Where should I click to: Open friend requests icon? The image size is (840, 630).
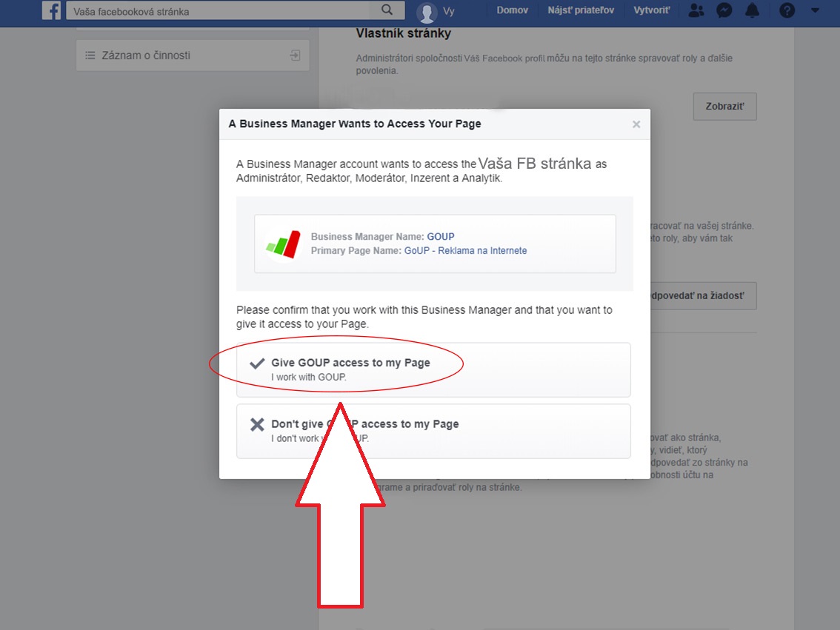696,10
